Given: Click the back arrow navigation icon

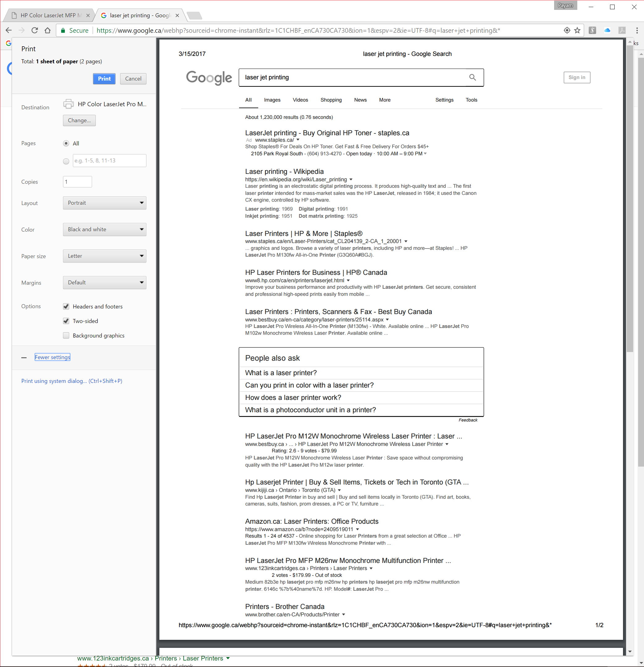Looking at the screenshot, I should tap(9, 30).
